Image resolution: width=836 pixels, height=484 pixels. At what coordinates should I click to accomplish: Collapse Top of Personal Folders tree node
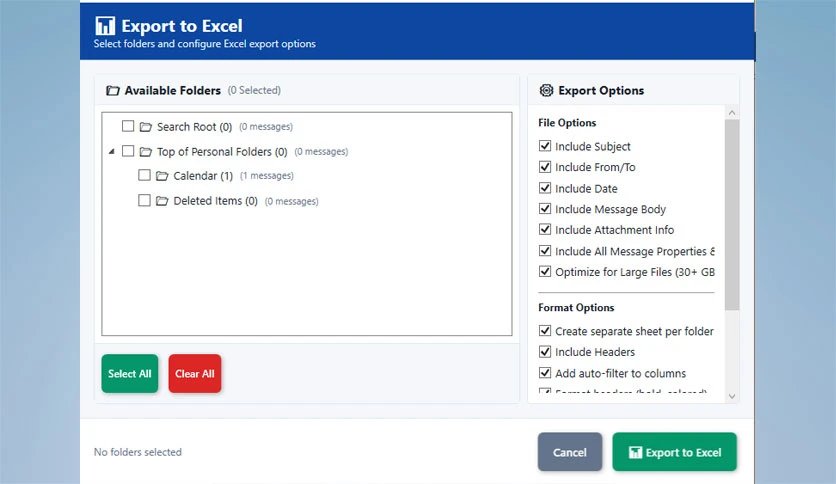tap(111, 152)
